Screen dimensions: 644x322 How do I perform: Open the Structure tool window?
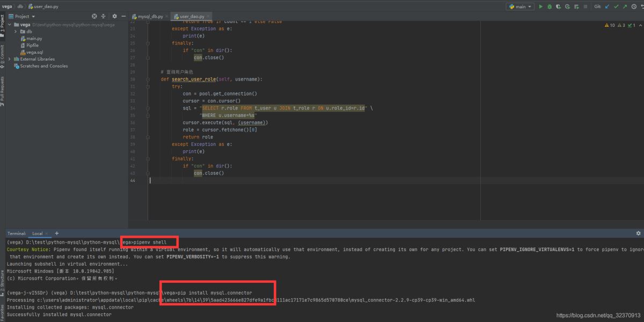[x=3, y=282]
